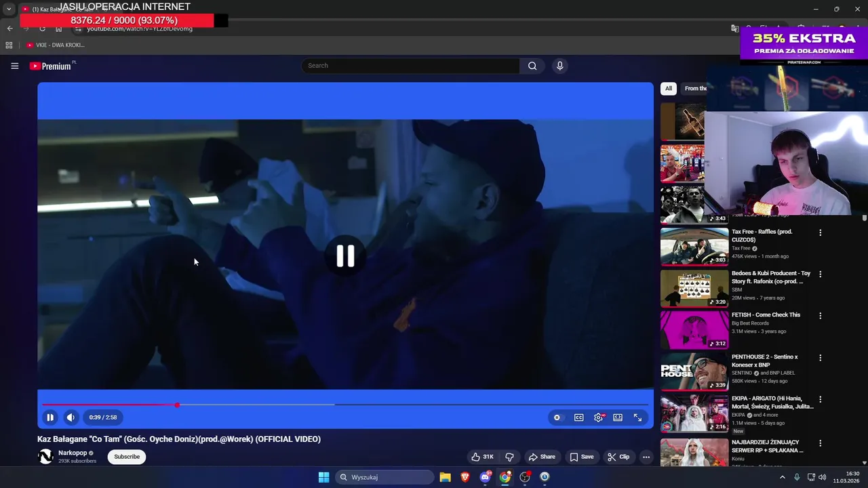Start voice search with microphone icon
Screen dimensions: 868x488
coord(559,66)
